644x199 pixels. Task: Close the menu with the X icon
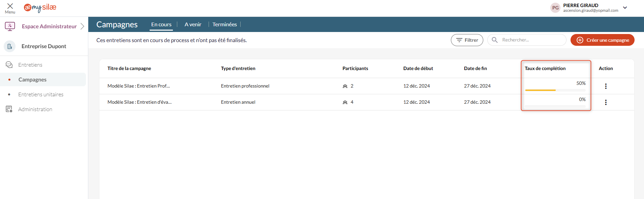click(x=10, y=6)
